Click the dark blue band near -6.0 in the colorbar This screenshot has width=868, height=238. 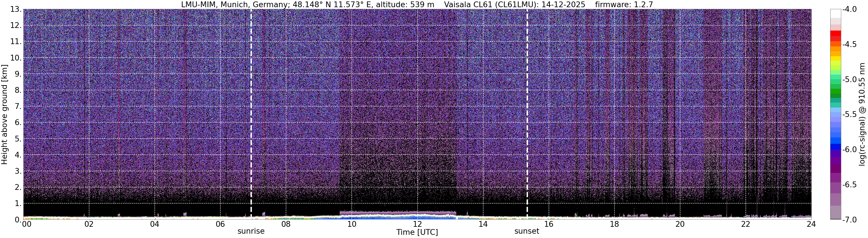(836, 147)
